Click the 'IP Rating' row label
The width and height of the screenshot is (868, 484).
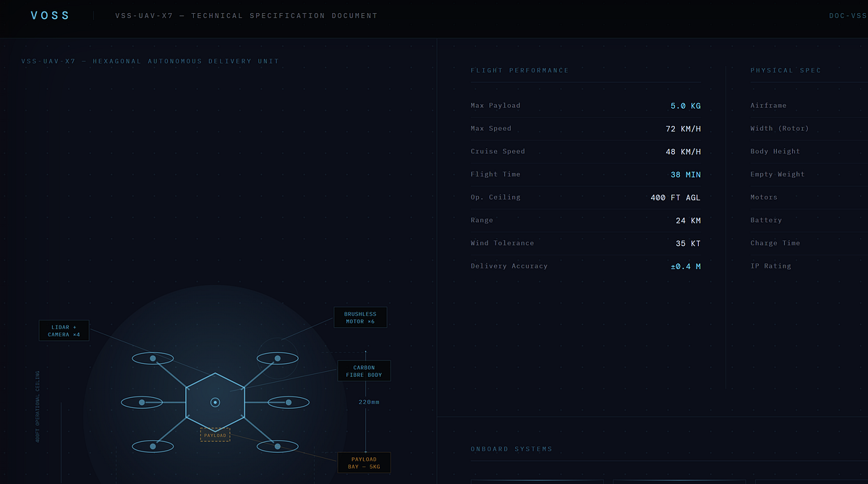[x=771, y=266]
